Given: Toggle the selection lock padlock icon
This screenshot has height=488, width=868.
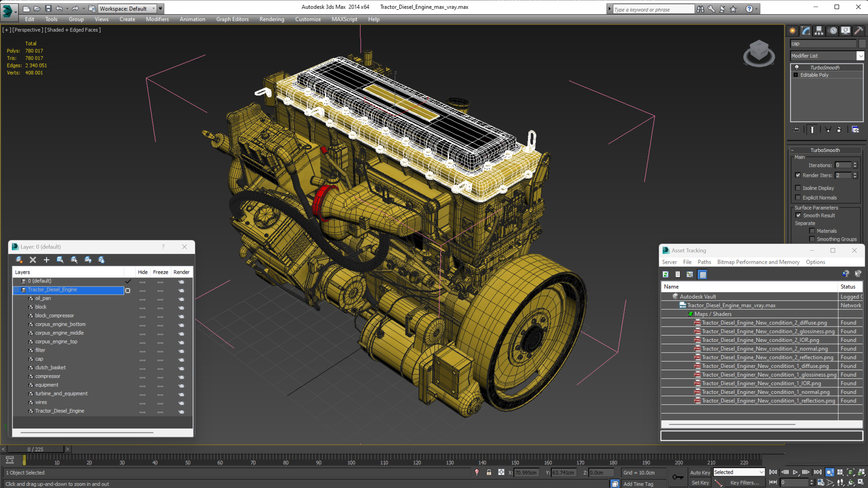Looking at the screenshot, I should click(489, 472).
